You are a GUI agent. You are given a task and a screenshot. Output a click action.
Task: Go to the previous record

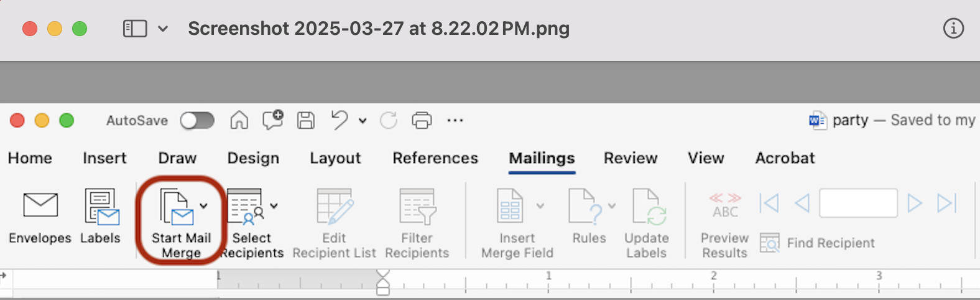tap(802, 204)
